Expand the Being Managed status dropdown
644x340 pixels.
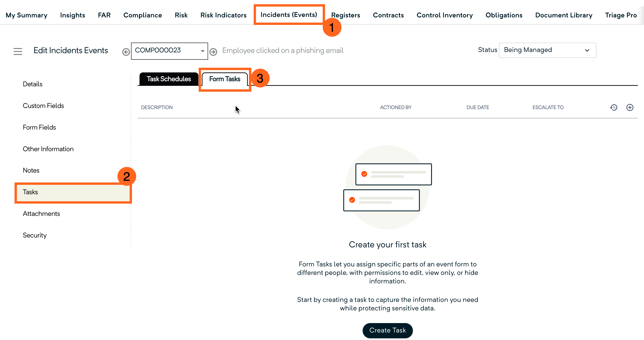tap(547, 50)
